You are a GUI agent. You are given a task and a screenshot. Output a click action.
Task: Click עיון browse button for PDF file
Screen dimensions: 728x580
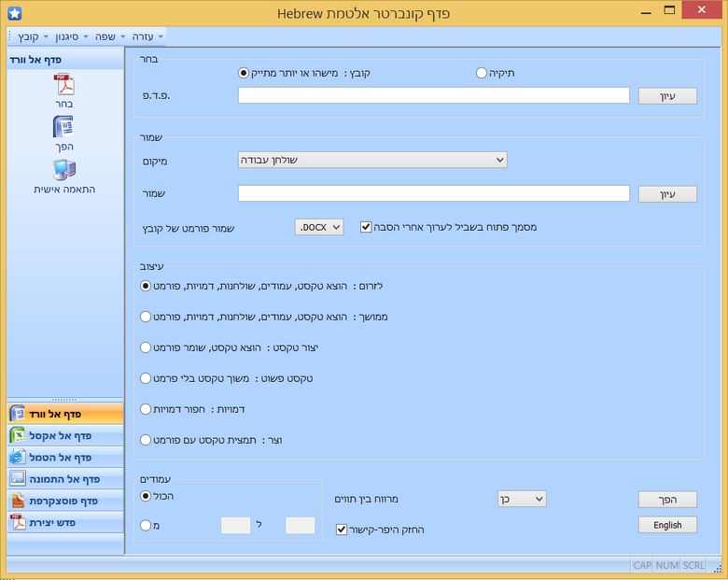[x=667, y=96]
